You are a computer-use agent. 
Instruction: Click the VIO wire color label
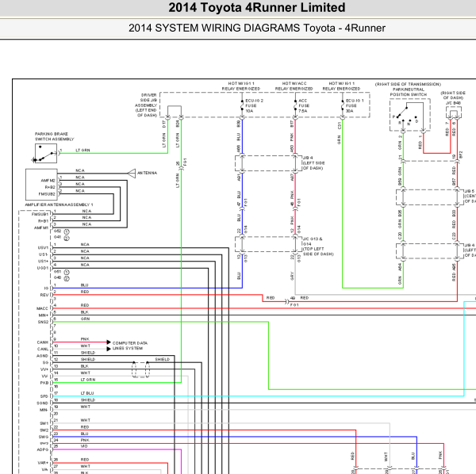84,446
